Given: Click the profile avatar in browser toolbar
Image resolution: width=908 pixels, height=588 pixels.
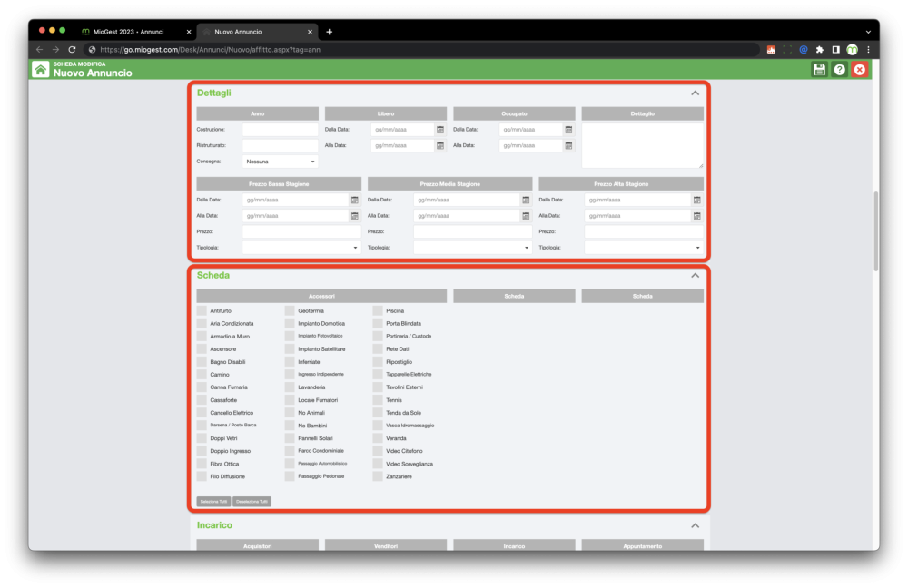Looking at the screenshot, I should pos(852,50).
